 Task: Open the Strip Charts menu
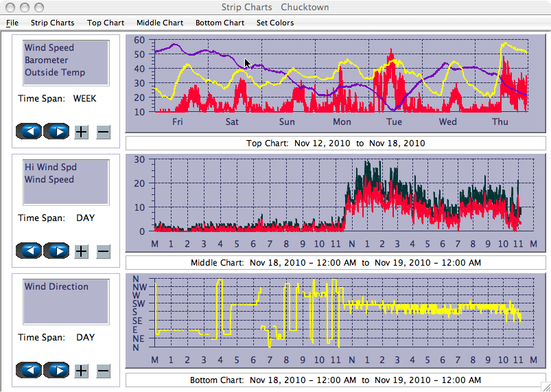(x=52, y=23)
